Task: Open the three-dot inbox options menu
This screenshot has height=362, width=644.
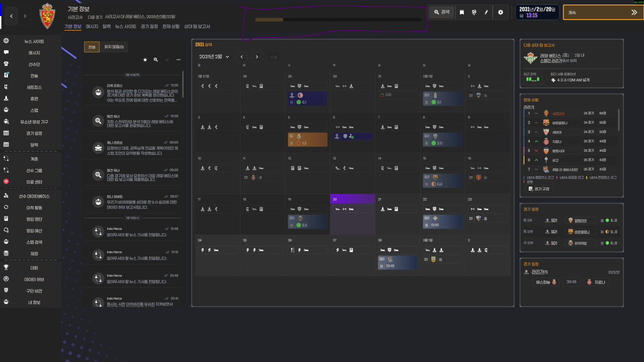Action: pyautogui.click(x=178, y=59)
